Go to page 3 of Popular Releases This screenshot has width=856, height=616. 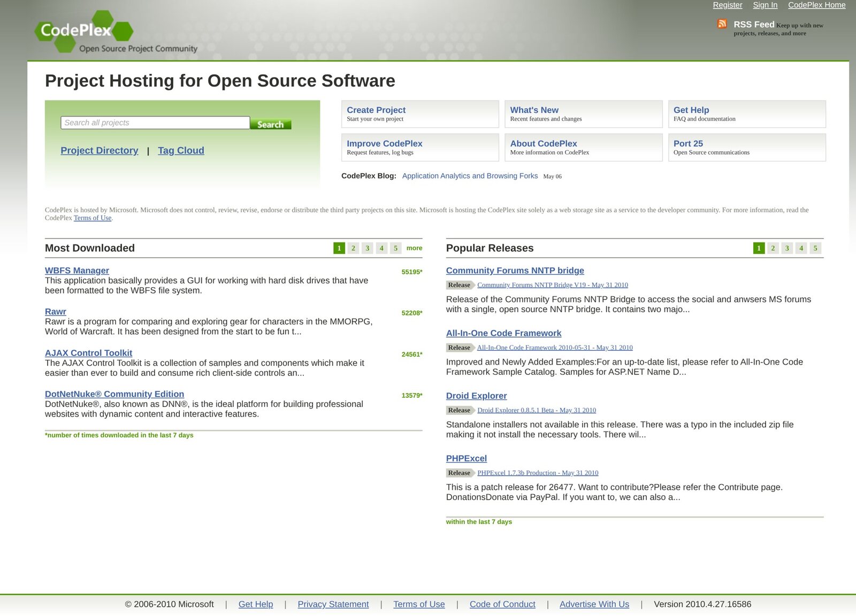pos(787,248)
